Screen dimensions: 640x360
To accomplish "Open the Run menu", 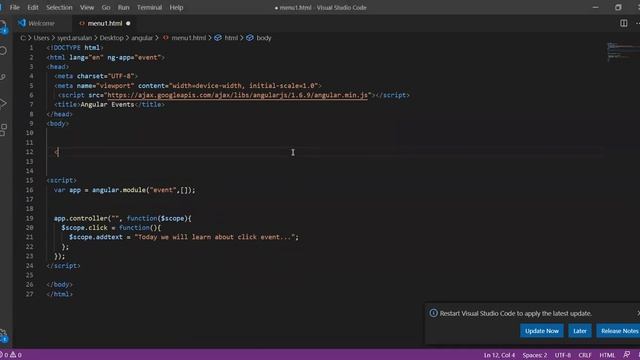I will point(123,7).
